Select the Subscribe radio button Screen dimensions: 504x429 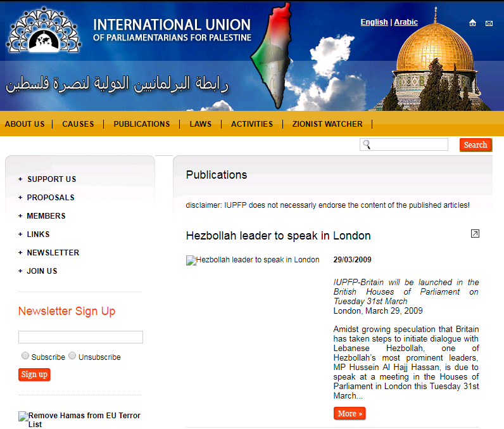pos(25,356)
